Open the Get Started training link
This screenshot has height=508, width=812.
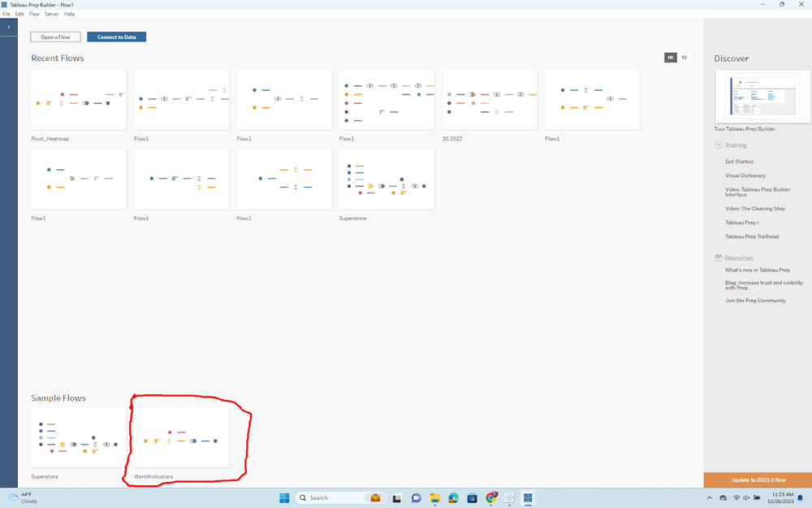click(x=739, y=162)
